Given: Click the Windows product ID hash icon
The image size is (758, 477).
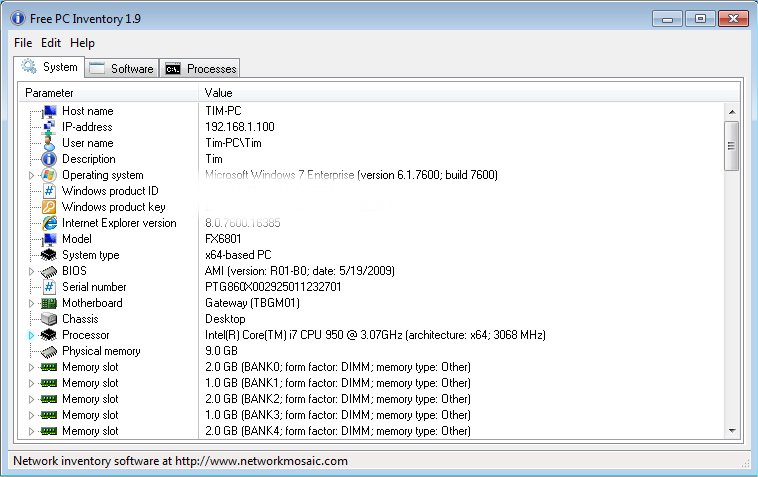Looking at the screenshot, I should pos(49,191).
